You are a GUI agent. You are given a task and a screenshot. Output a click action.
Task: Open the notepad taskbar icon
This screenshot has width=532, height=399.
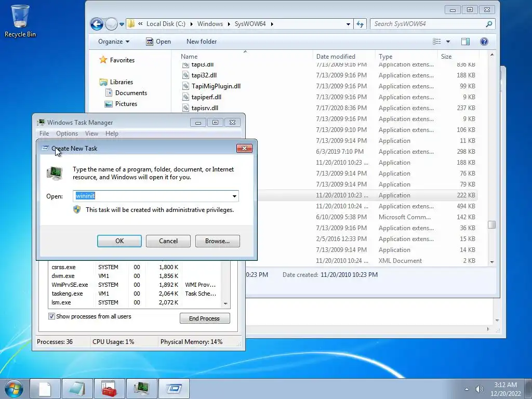(x=77, y=389)
